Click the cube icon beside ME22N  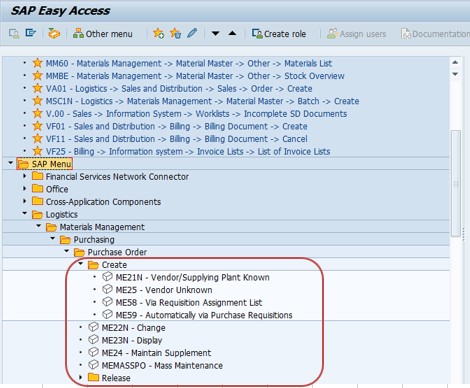point(93,327)
